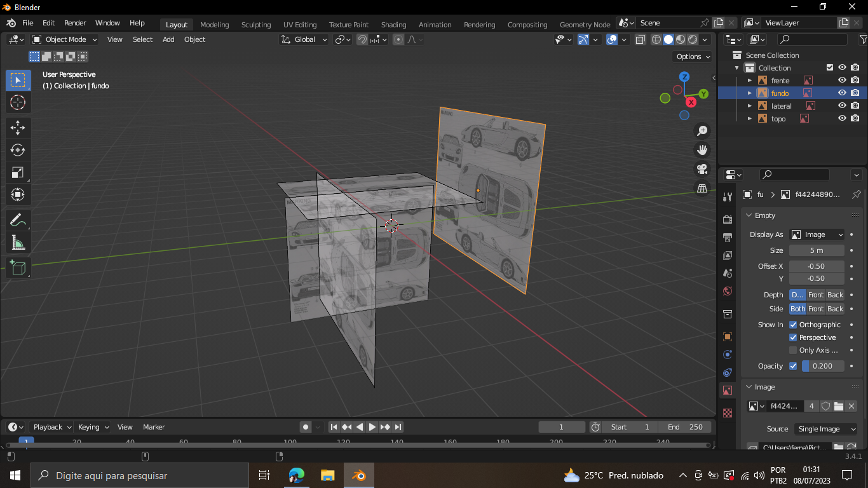Image resolution: width=868 pixels, height=488 pixels.
Task: Open the Display As Image dropdown
Action: click(817, 234)
